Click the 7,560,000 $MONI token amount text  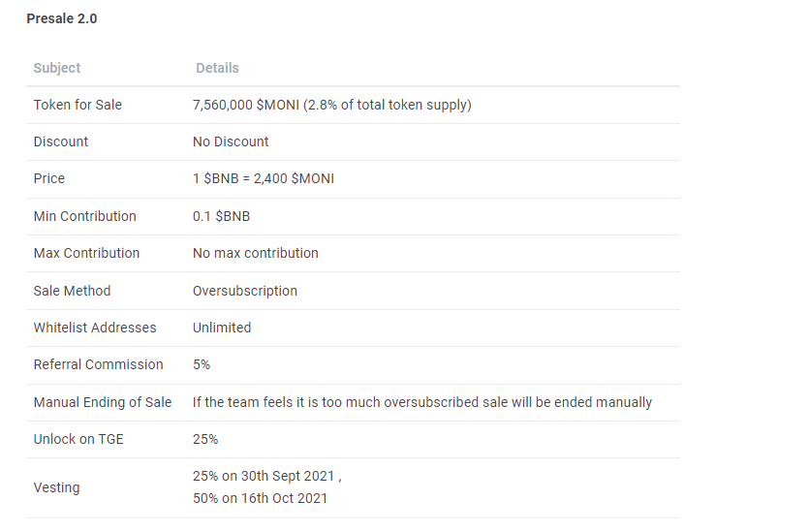pos(246,105)
